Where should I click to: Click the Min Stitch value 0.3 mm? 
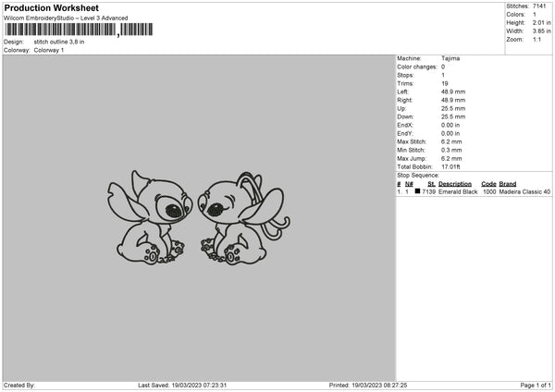coord(451,151)
